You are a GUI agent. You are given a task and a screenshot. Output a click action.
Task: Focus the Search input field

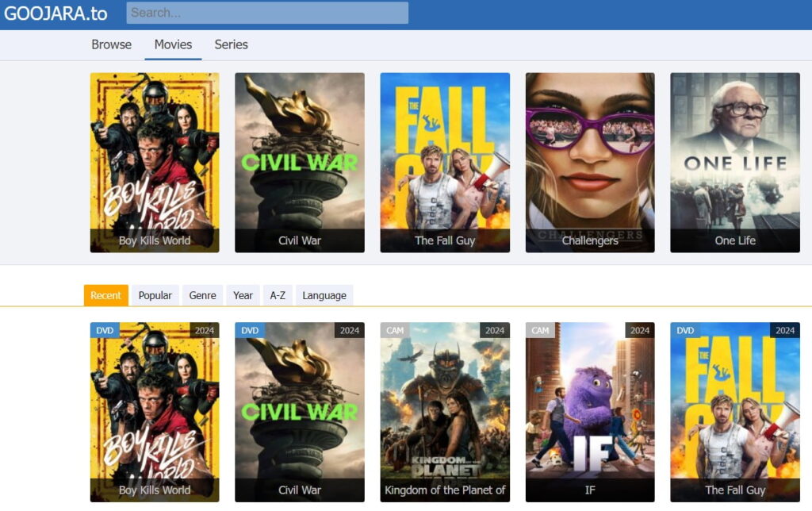pos(267,13)
